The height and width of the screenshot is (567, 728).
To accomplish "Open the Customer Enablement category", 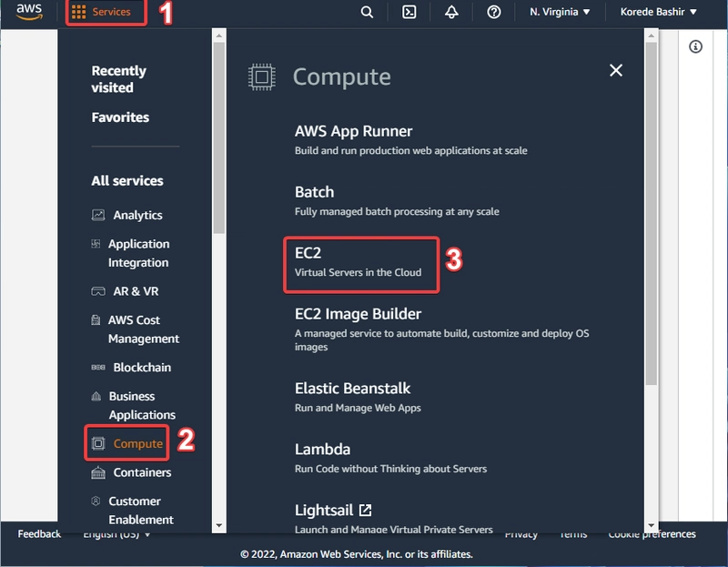I will point(141,511).
